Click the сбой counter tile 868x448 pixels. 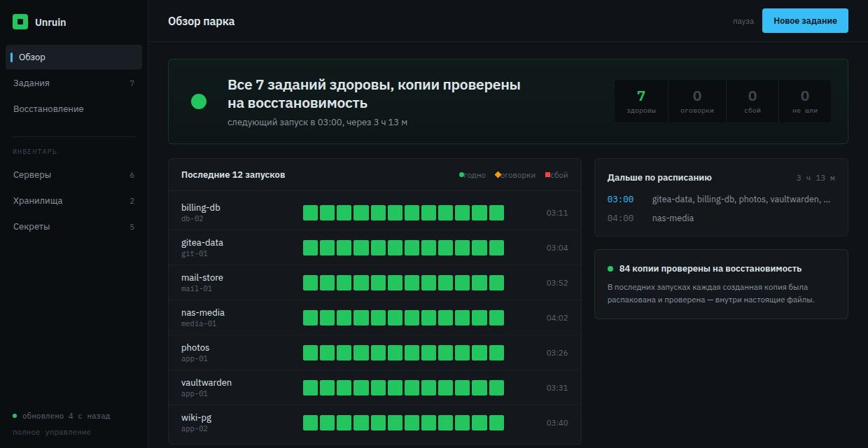click(x=752, y=101)
